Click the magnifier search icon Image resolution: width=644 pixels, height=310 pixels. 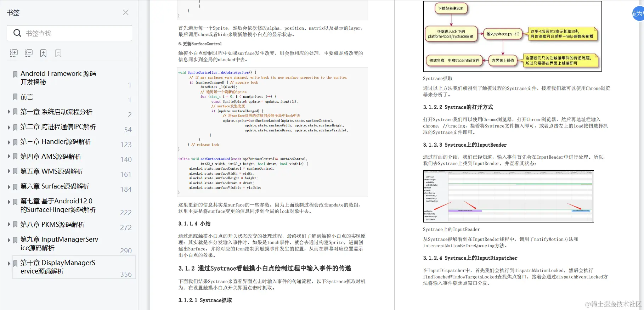pyautogui.click(x=17, y=33)
